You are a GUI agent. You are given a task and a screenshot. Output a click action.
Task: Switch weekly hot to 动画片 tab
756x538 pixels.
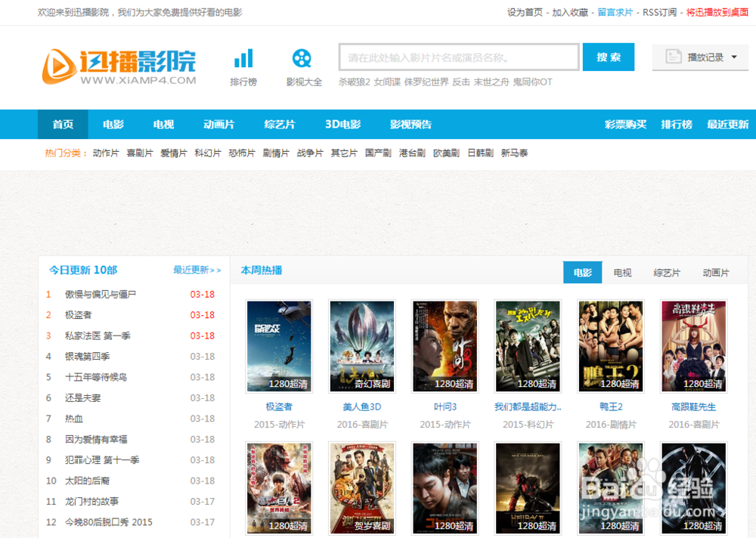[716, 273]
